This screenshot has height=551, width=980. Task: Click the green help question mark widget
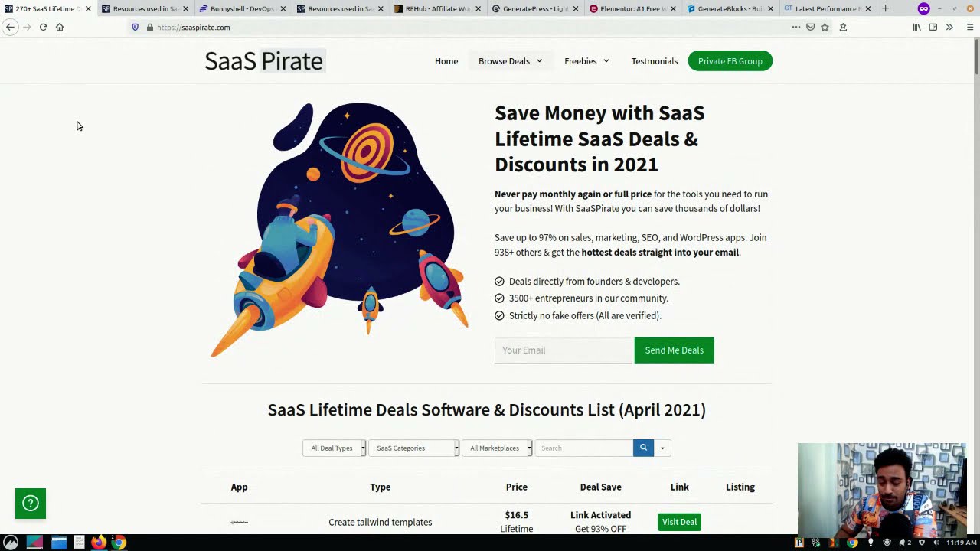(x=31, y=504)
